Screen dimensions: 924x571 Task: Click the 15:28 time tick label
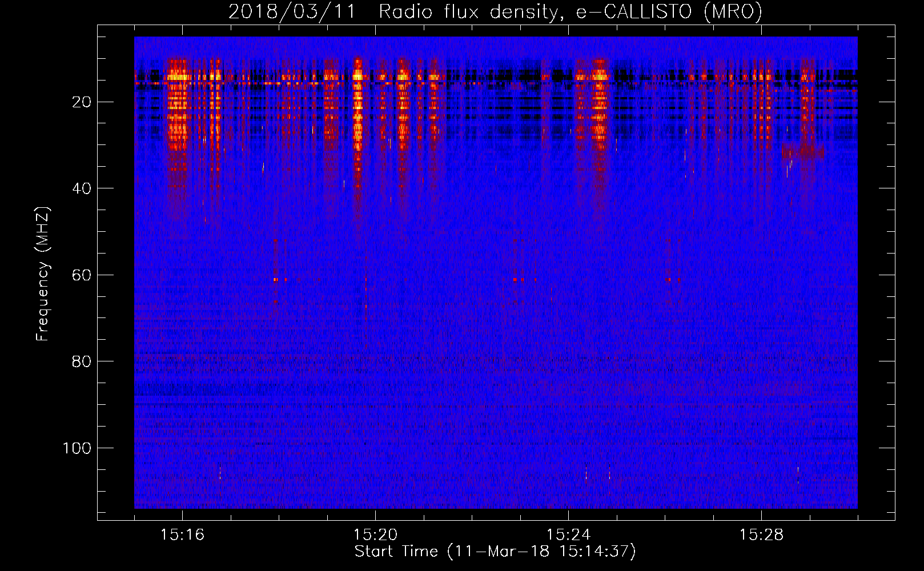pos(761,534)
